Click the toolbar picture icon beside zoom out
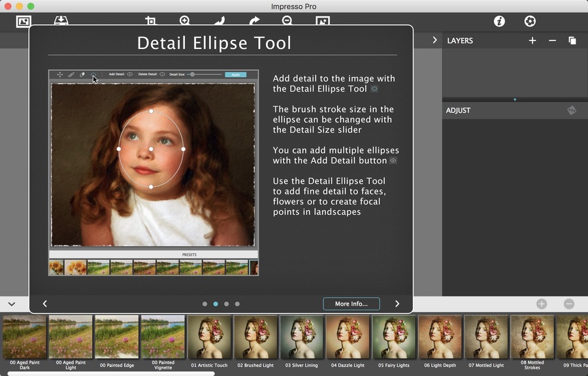The width and height of the screenshot is (588, 376). pos(323,21)
